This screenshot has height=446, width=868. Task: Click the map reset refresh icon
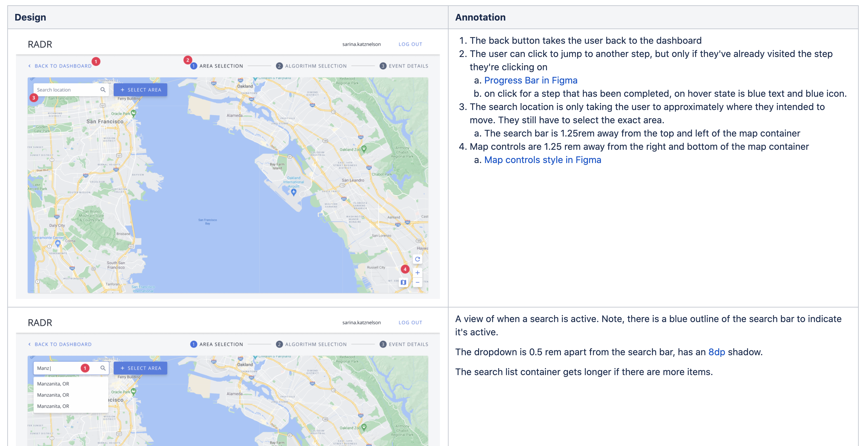click(417, 259)
